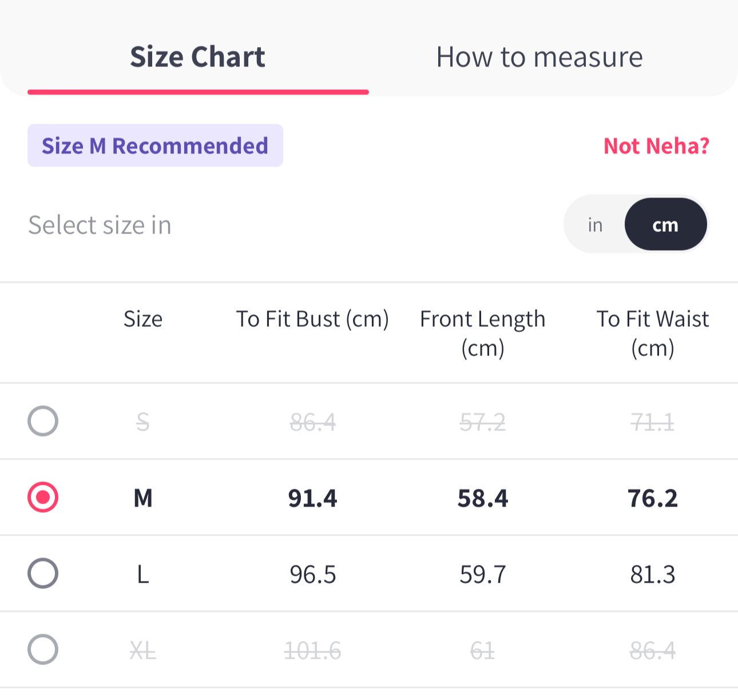Click the Not Neha? link
This screenshot has height=700, width=738.
point(656,146)
